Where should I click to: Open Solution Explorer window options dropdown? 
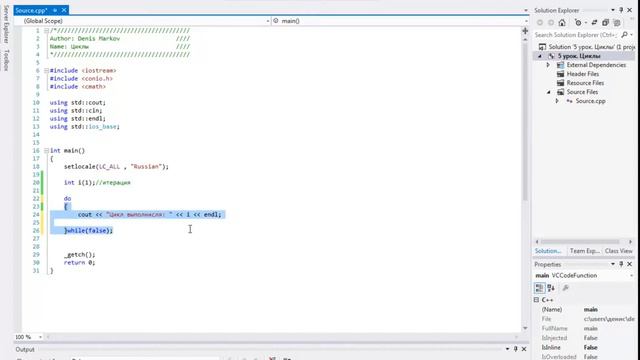tap(613, 10)
